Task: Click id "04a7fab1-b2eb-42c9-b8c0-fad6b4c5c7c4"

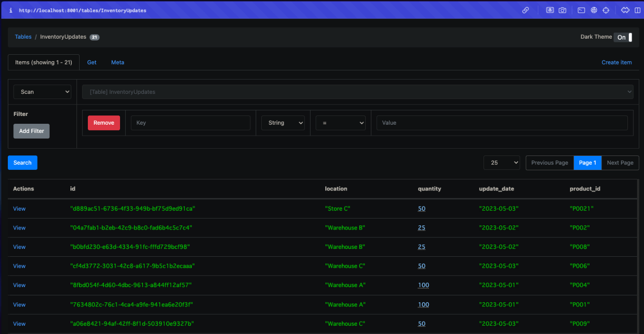Action: [131, 228]
